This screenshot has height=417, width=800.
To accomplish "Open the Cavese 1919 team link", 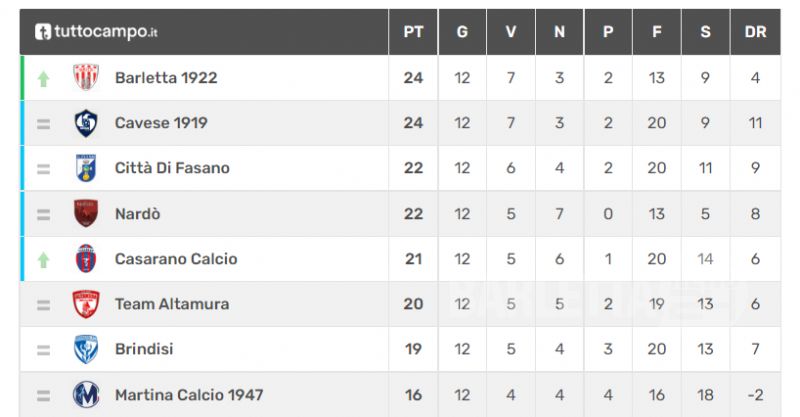I will 161,123.
